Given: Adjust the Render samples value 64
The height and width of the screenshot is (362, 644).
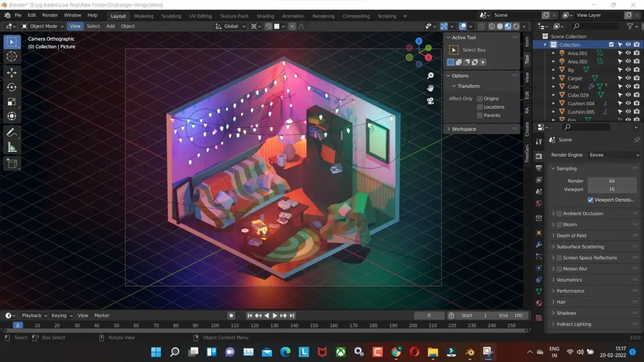Looking at the screenshot, I should (x=611, y=181).
